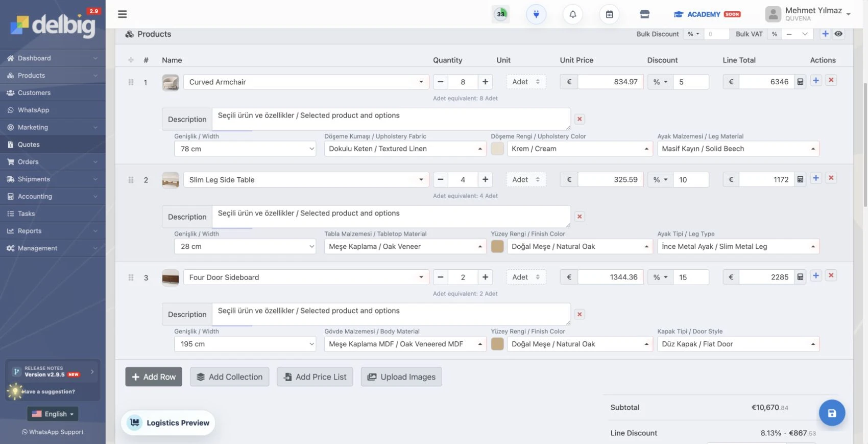868x444 pixels.
Task: Expand Orders sidebar menu
Action: pos(53,162)
